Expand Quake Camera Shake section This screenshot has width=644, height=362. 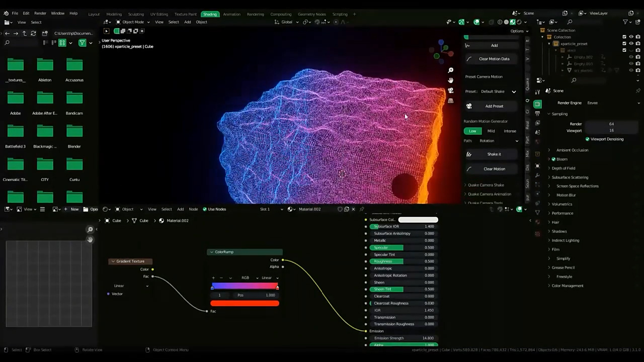486,185
